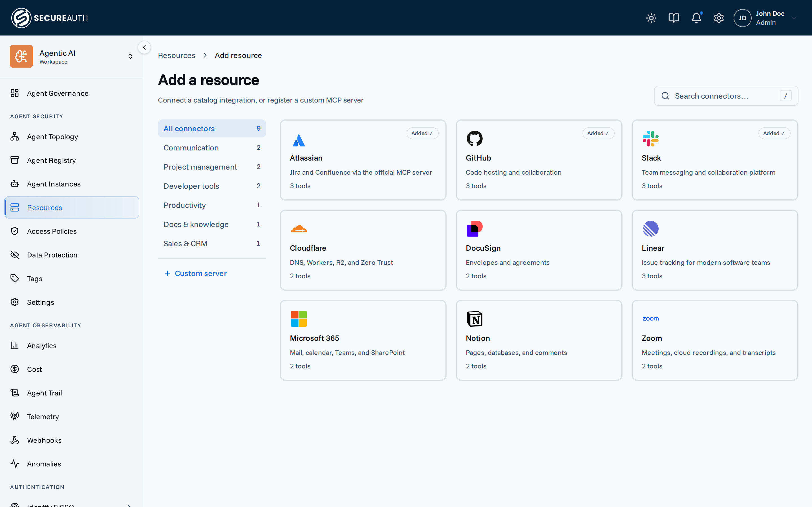Click the Data Protection sidebar icon
The image size is (812, 507).
(x=15, y=255)
